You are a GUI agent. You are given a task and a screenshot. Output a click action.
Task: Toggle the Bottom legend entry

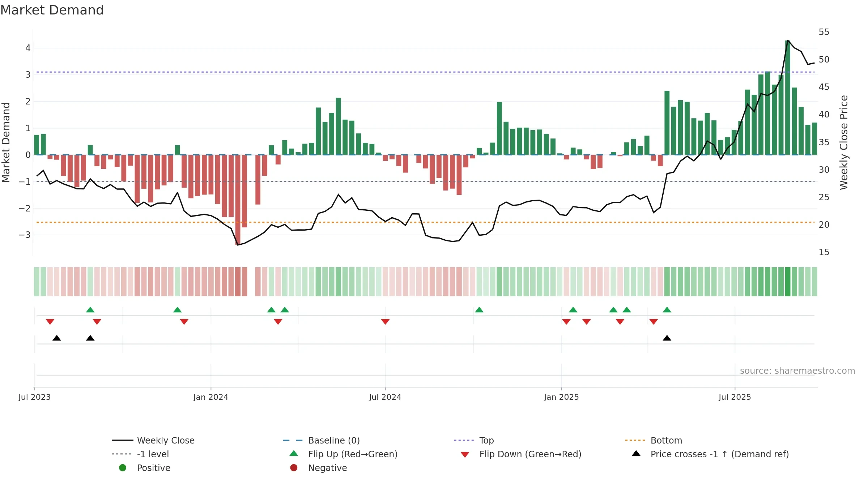(653, 440)
